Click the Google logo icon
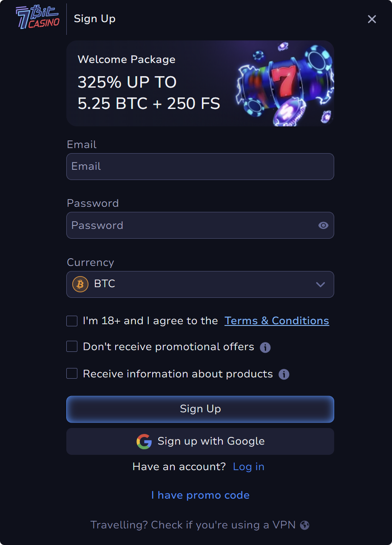Screen dimensions: 392x545 pos(144,442)
